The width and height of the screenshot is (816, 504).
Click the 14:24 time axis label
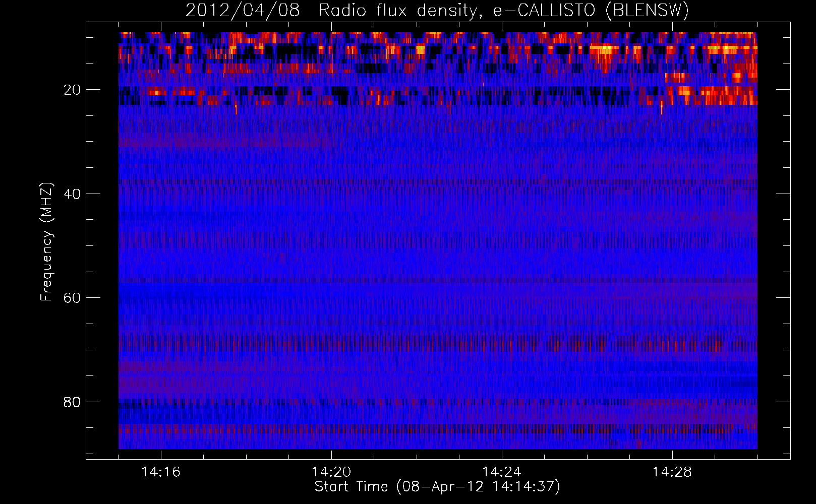coord(502,472)
